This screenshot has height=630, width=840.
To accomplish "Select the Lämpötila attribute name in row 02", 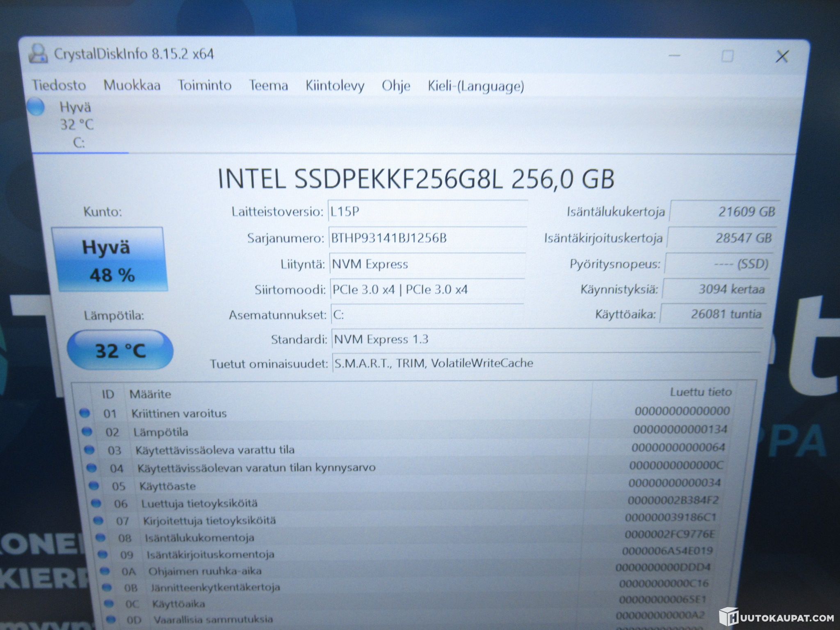I will pos(161,432).
